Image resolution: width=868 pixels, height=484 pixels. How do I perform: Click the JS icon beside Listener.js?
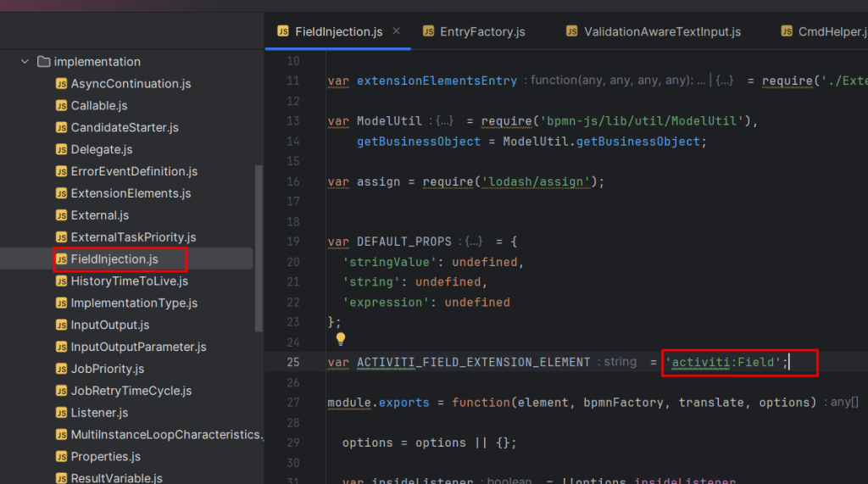[61, 413]
